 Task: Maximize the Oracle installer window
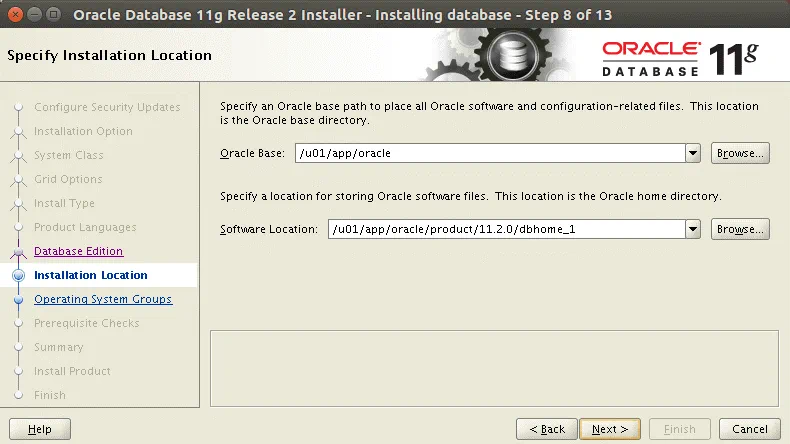[x=54, y=15]
